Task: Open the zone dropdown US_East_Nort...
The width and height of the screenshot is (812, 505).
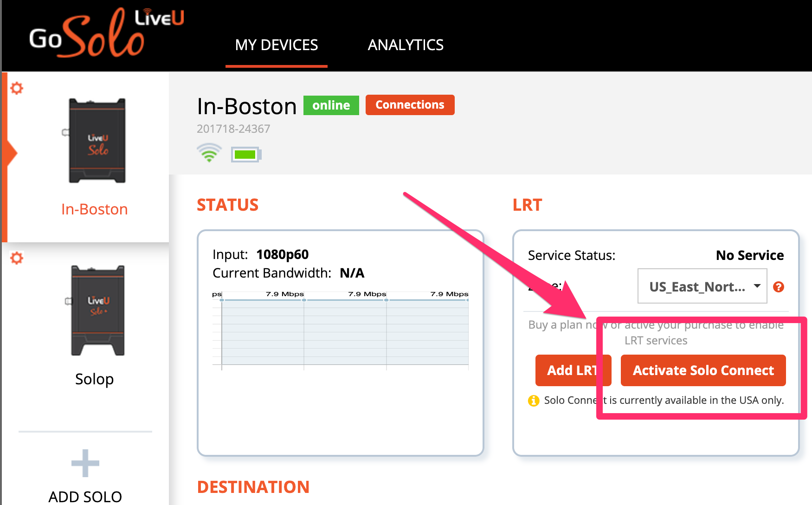Action: point(702,286)
